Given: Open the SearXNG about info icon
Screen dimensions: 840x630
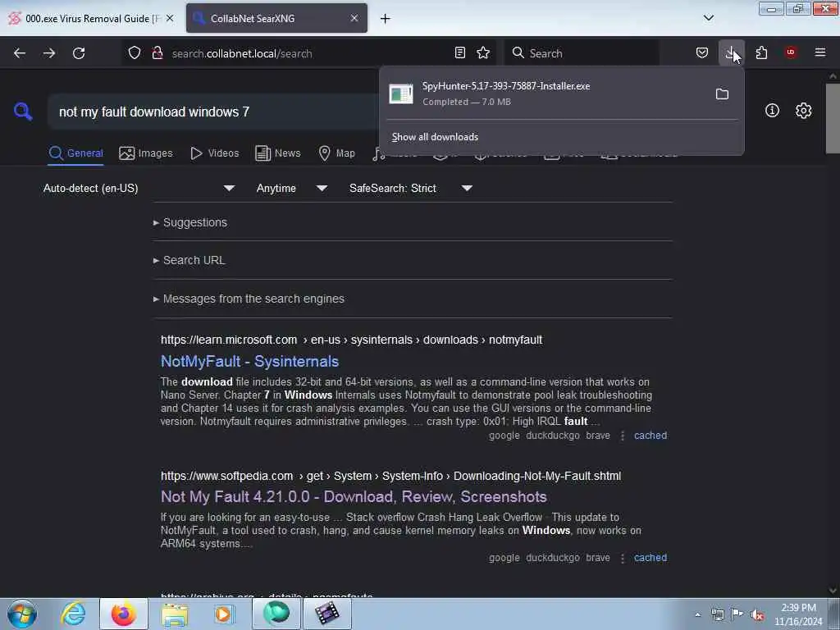Looking at the screenshot, I should pyautogui.click(x=772, y=111).
